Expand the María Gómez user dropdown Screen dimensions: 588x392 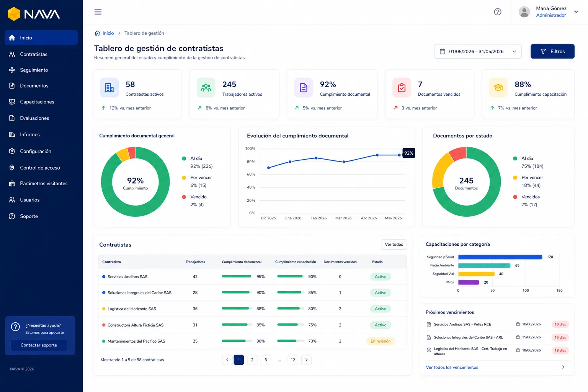(x=576, y=12)
